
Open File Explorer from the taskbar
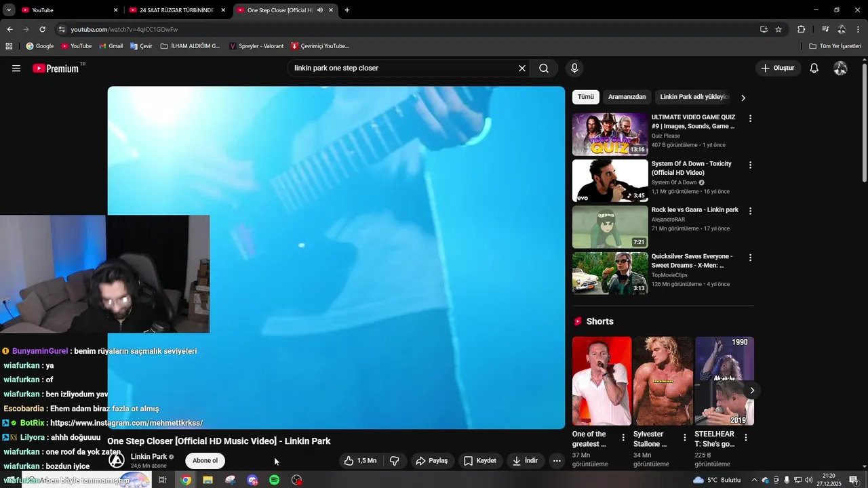tap(208, 480)
